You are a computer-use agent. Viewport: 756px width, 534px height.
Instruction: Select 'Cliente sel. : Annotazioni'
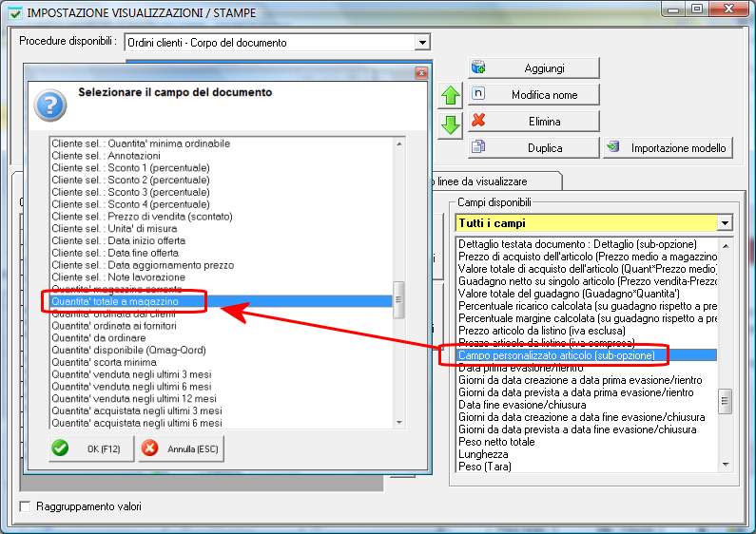tap(222, 156)
